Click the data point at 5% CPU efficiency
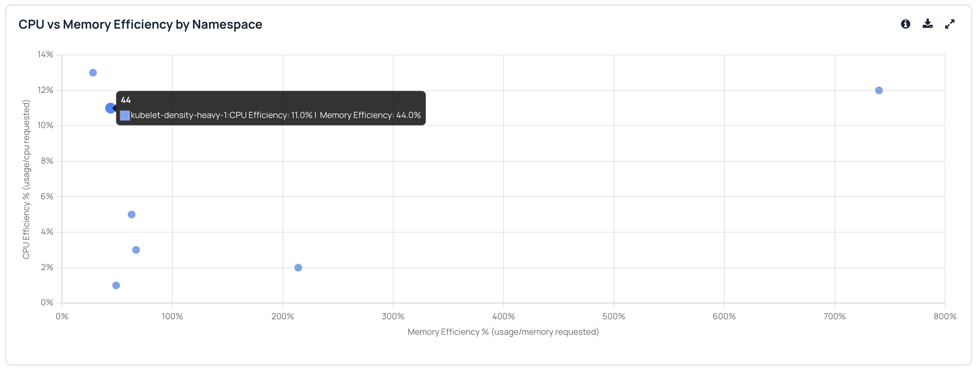This screenshot has width=980, height=370. tap(132, 214)
